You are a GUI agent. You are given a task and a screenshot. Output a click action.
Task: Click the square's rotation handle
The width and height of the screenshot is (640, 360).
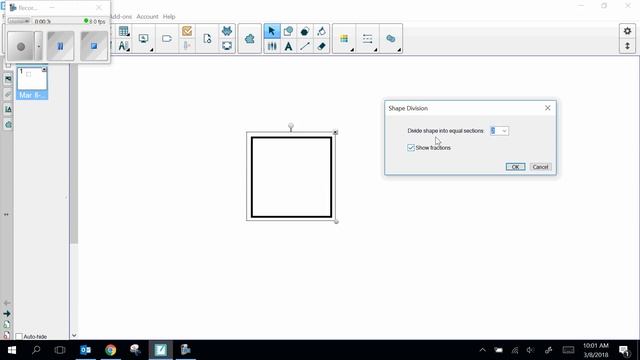[291, 126]
